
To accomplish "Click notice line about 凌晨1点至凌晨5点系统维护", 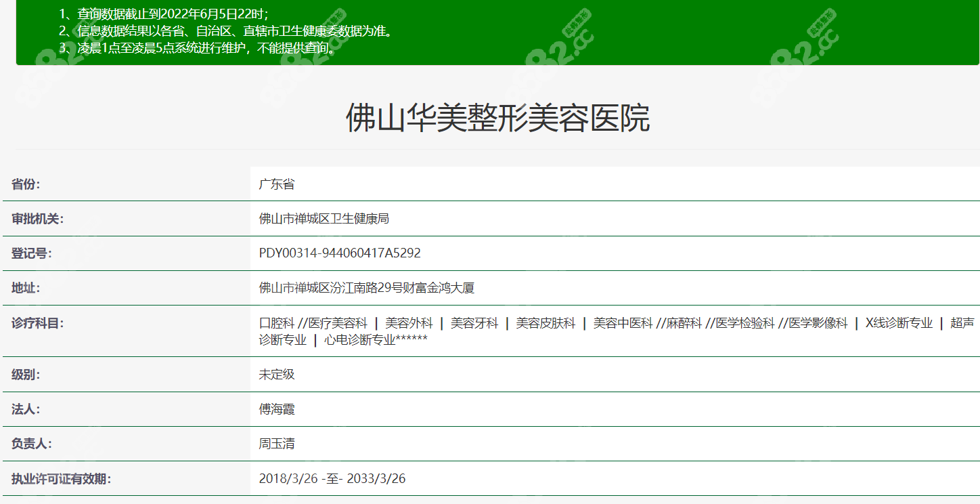I will (197, 48).
